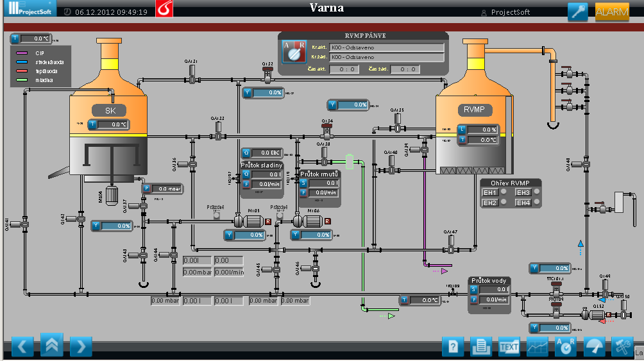
Task: Select pump motor M106
Action: pyautogui.click(x=308, y=221)
